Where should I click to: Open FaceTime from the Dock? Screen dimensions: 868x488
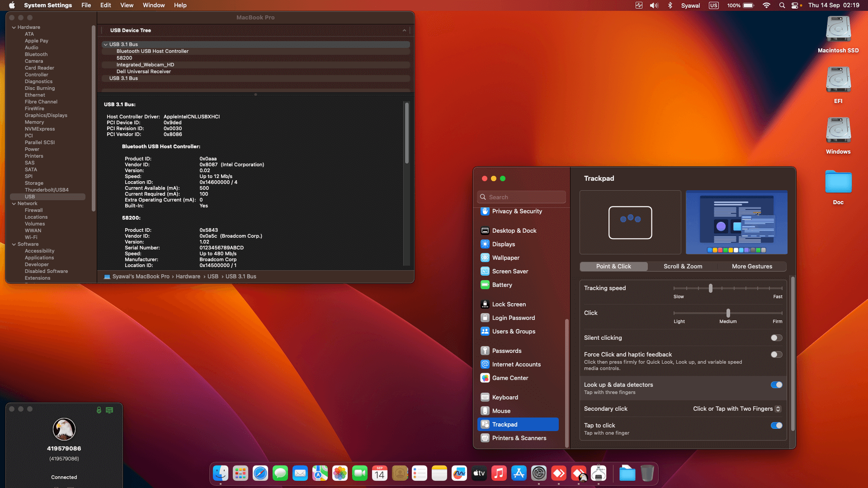[360, 473]
